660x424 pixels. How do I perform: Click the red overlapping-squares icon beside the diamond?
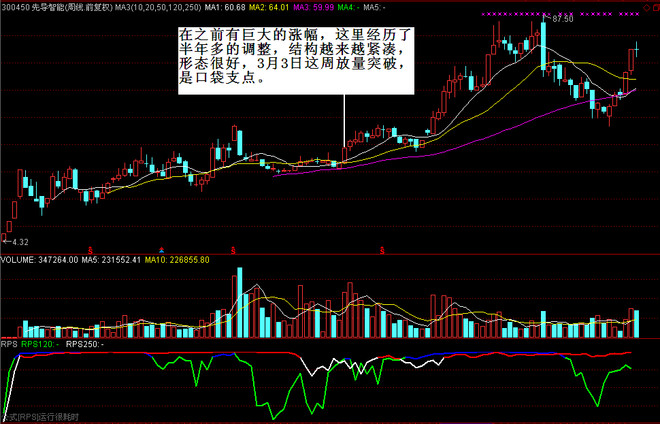click(x=656, y=8)
